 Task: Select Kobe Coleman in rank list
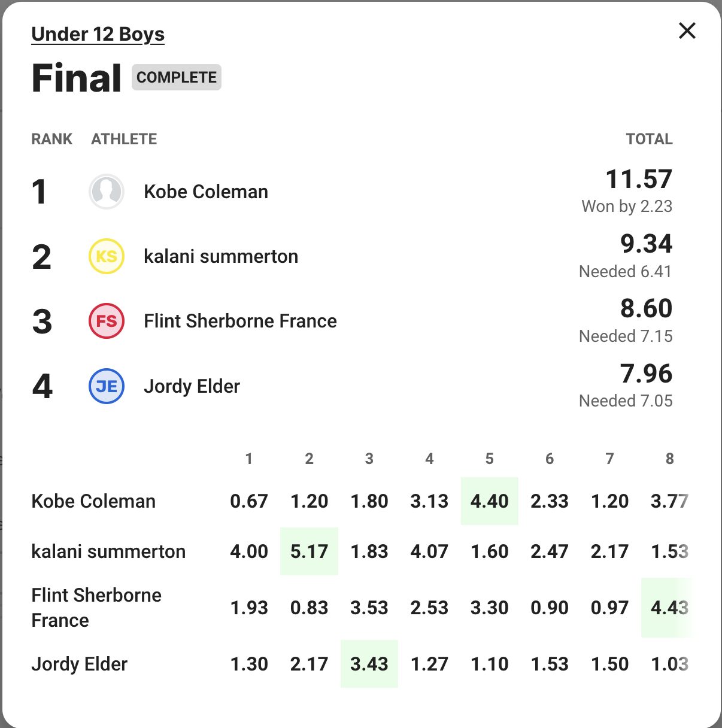point(205,192)
